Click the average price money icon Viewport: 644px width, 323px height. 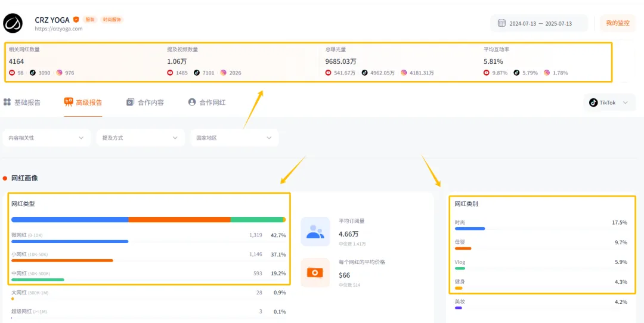click(315, 272)
